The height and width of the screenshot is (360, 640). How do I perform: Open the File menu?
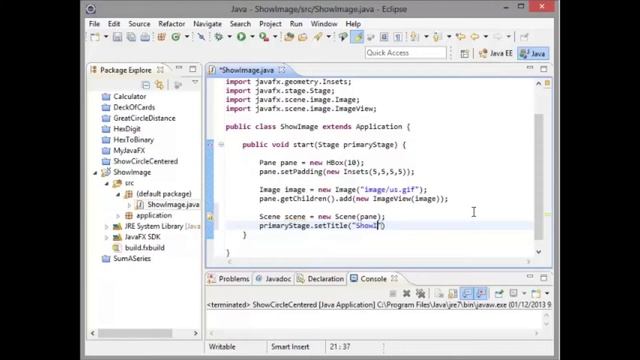[x=94, y=24]
